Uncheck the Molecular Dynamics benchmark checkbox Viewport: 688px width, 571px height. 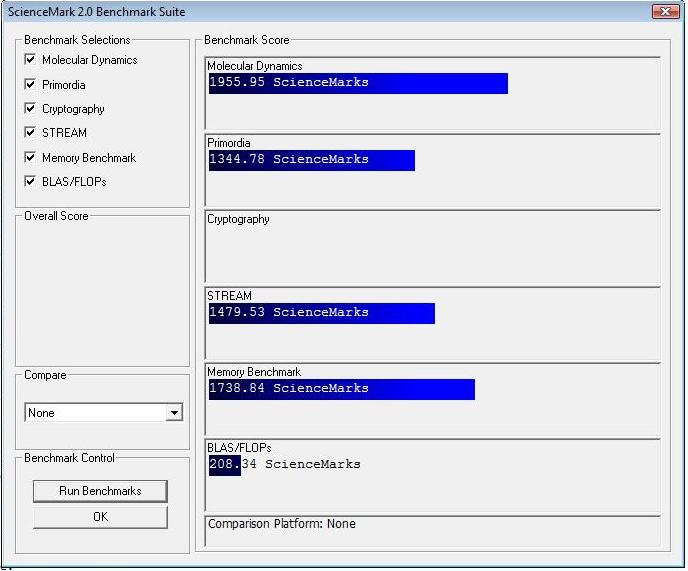(x=30, y=60)
